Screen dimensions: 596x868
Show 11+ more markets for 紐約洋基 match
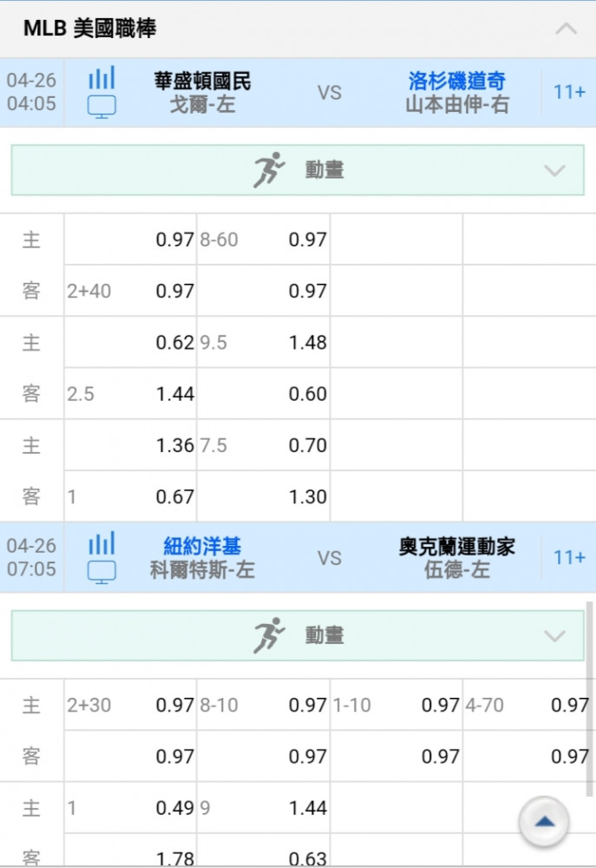(x=569, y=557)
